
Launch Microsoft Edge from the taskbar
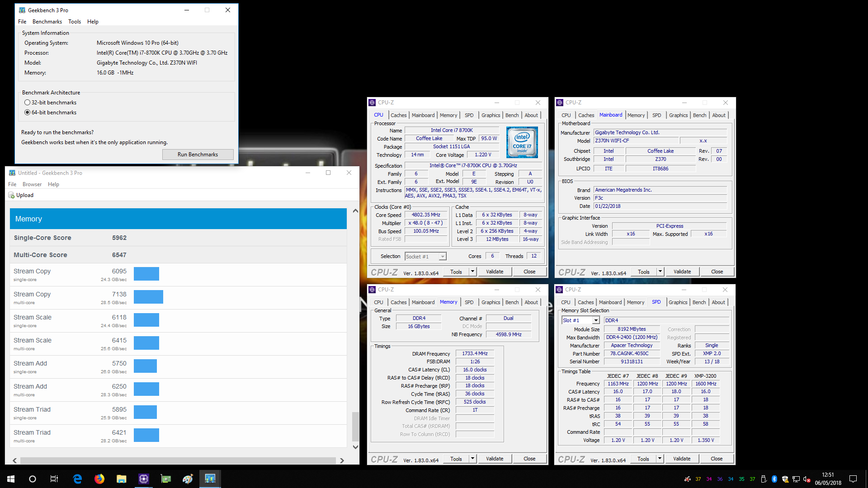pyautogui.click(x=77, y=479)
